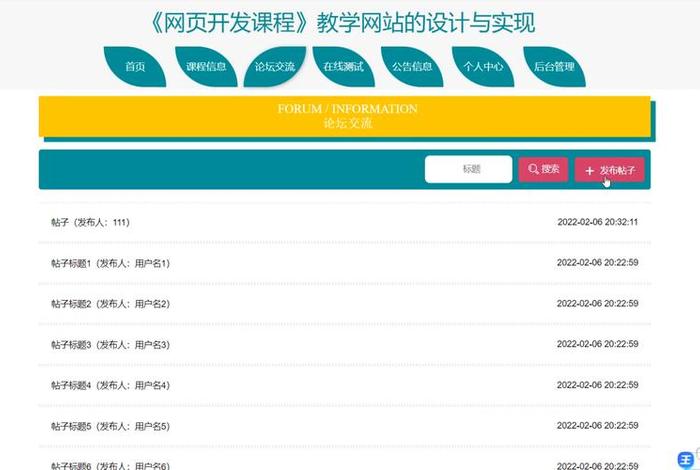
Task: Open post 帖子标题2 by 用户名2
Action: click(110, 304)
